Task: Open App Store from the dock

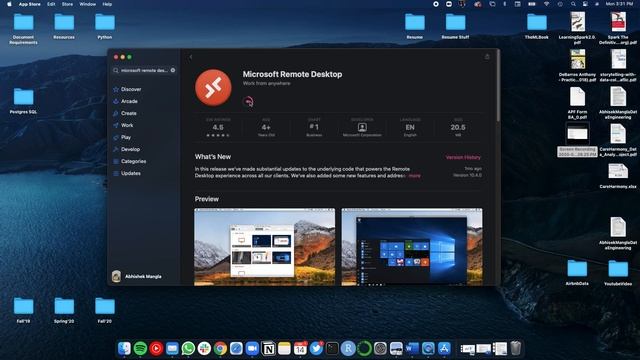Action: point(444,348)
